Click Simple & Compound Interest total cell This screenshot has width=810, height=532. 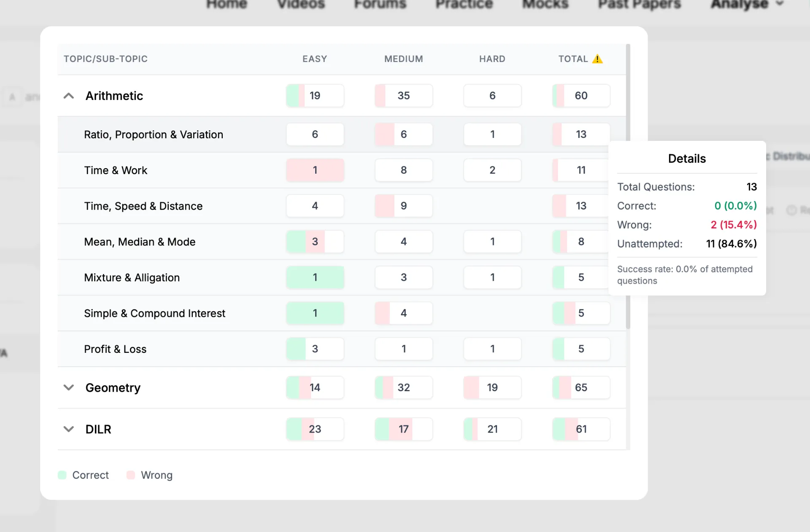581,313
